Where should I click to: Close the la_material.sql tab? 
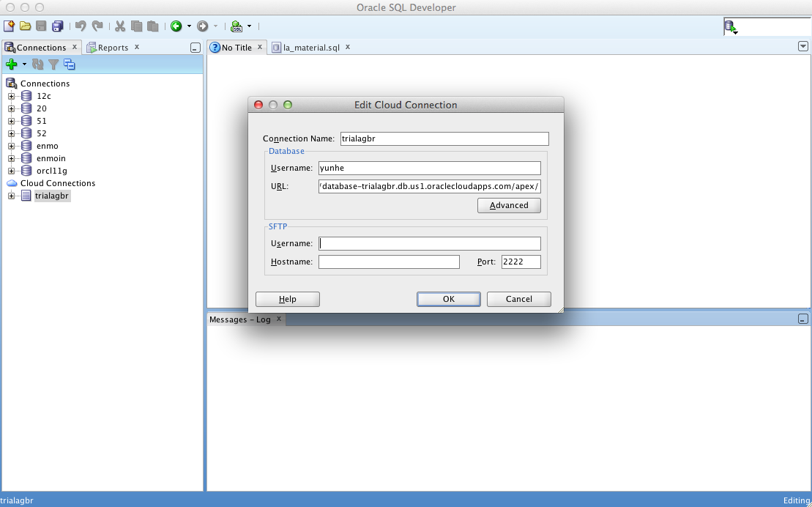point(348,47)
